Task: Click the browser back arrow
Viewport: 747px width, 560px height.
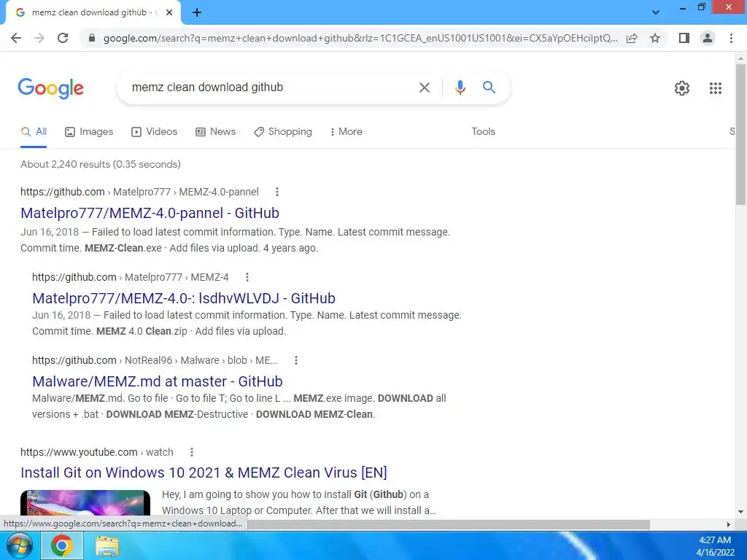Action: tap(16, 38)
